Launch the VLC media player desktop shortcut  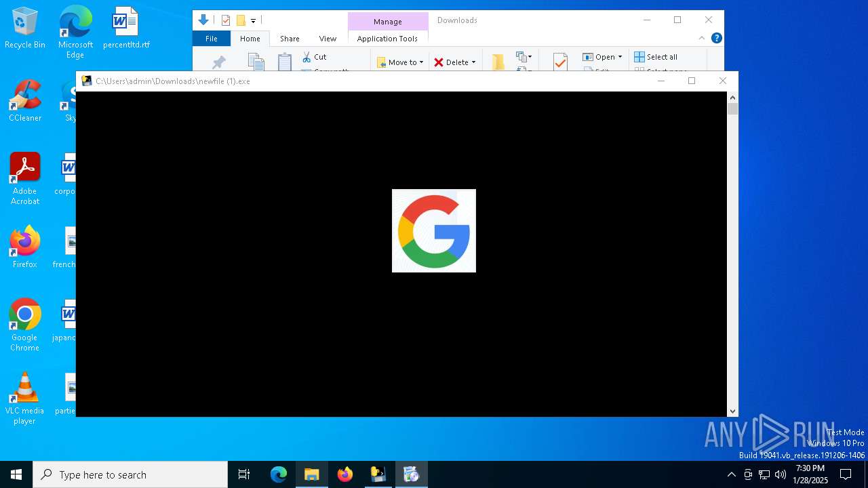[x=25, y=399]
